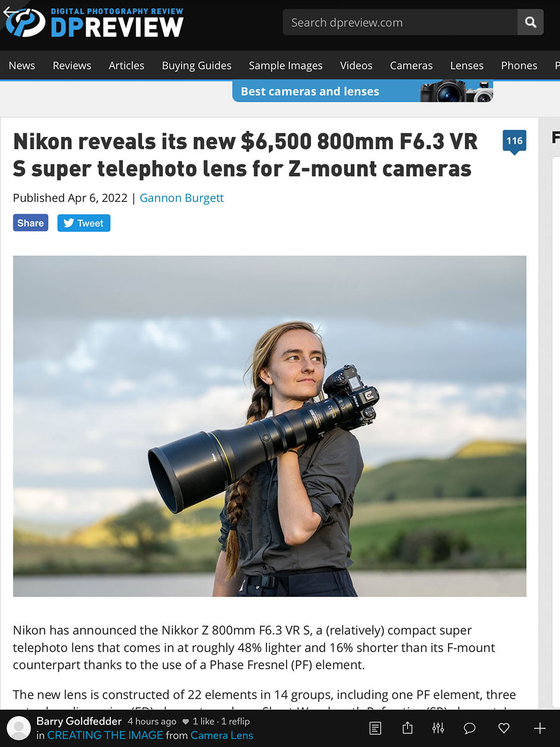Open the article text view icon
Image resolution: width=560 pixels, height=747 pixels.
coord(375,728)
